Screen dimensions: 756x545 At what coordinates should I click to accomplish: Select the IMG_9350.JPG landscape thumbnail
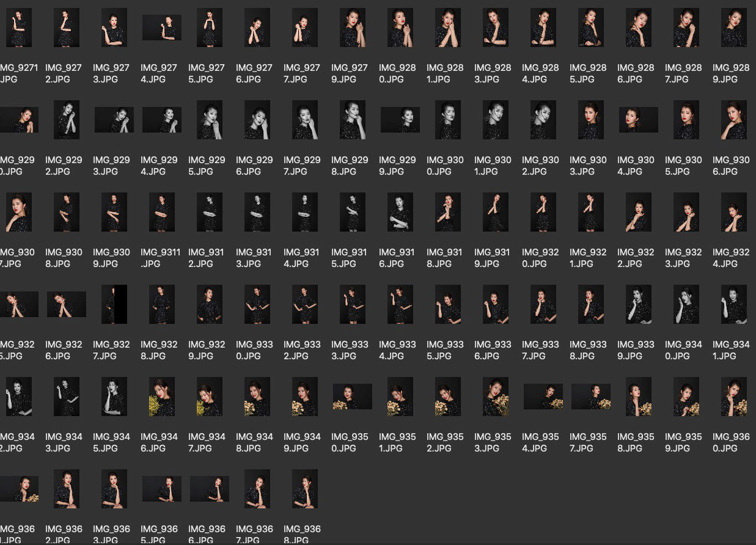[353, 397]
